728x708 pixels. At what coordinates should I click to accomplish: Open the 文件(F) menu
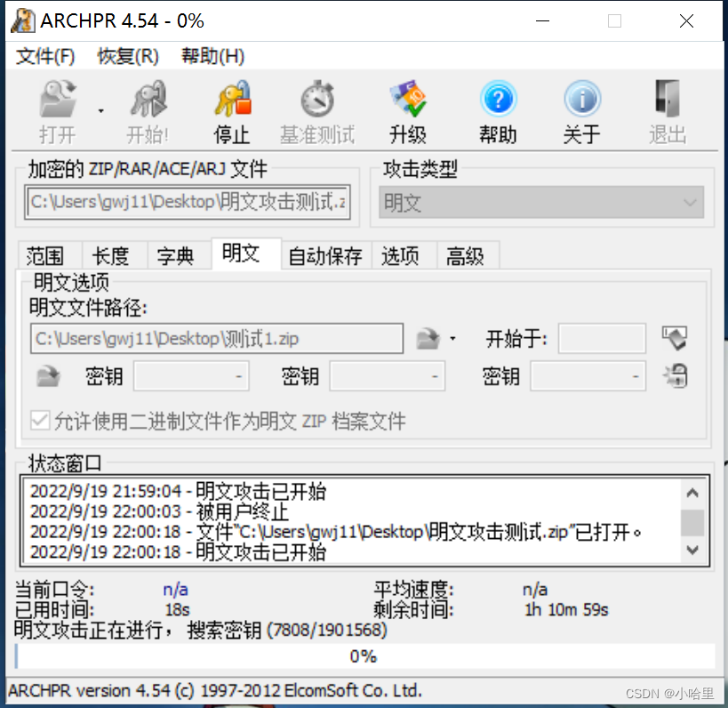pyautogui.click(x=45, y=56)
